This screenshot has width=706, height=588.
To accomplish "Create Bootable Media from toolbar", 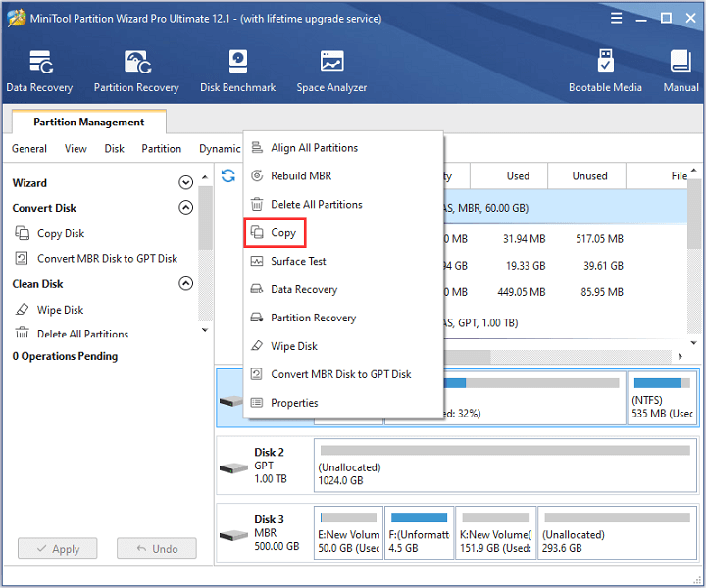I will tap(605, 71).
